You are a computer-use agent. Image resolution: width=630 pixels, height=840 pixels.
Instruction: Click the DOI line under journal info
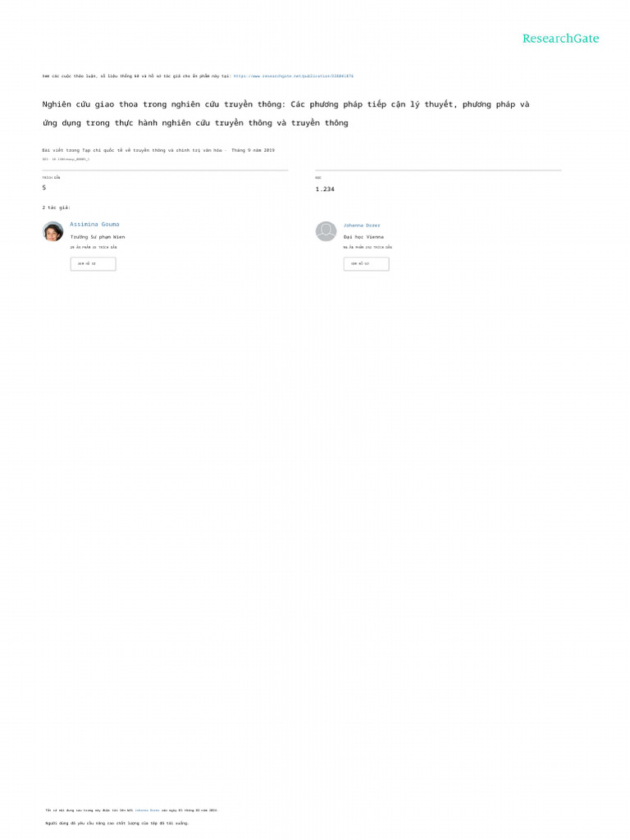66,159
